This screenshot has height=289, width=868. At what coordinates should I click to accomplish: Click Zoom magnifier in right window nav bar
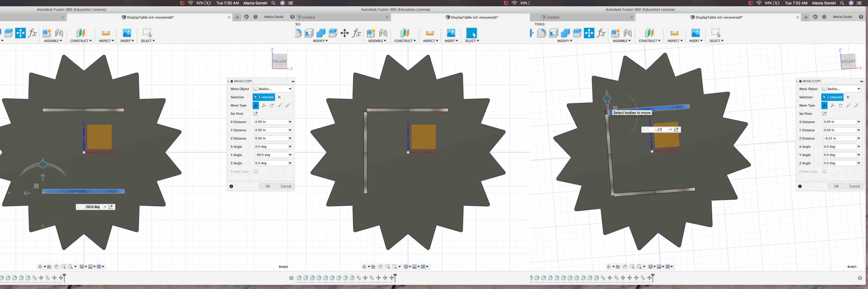pos(632,266)
